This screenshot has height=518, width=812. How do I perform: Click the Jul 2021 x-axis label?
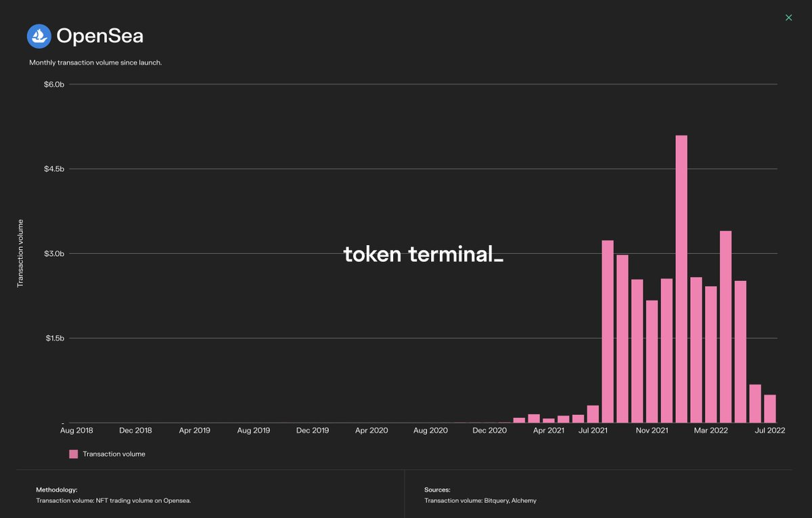(593, 430)
